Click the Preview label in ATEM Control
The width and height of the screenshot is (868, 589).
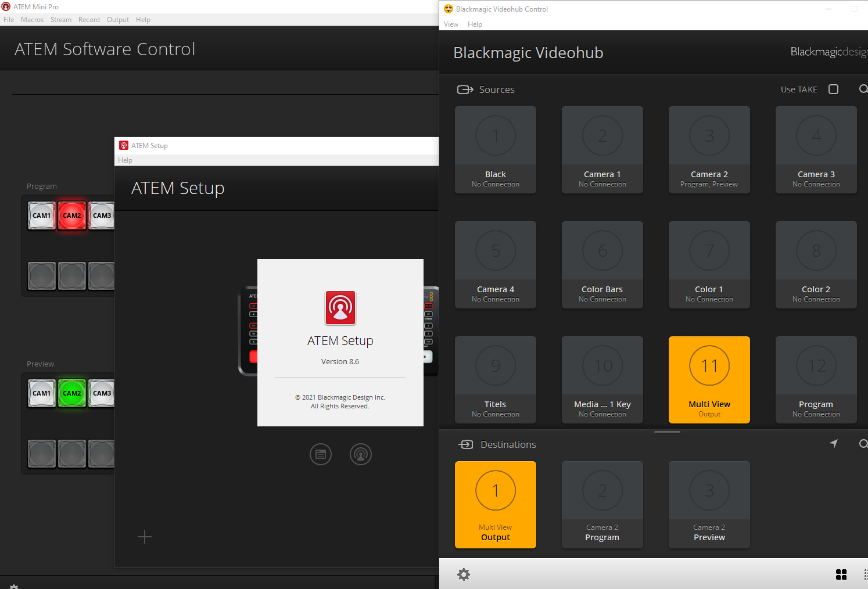[x=40, y=364]
